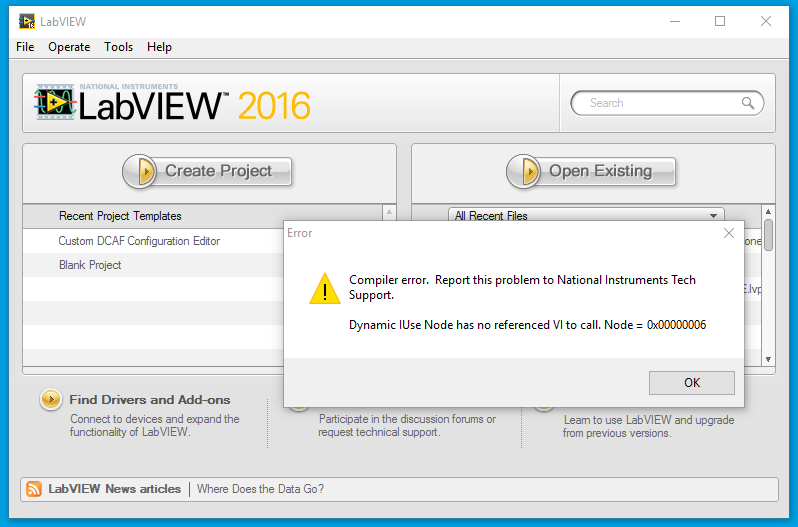Select the Blank Project template
The height and width of the screenshot is (527, 798).
pos(90,265)
